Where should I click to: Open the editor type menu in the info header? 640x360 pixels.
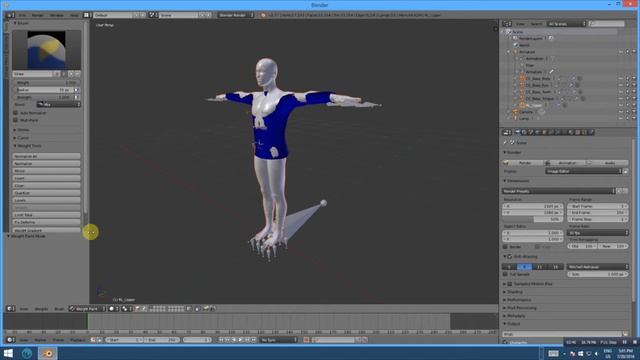click(10, 15)
